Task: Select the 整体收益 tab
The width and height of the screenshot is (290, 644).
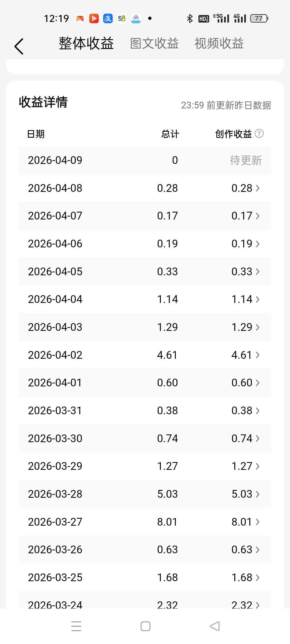Action: (x=86, y=43)
